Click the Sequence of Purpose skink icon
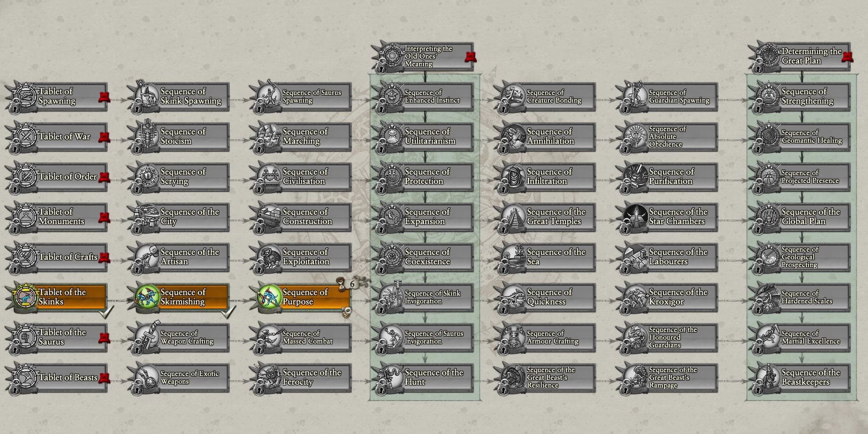The width and height of the screenshot is (868, 434). coord(270,296)
